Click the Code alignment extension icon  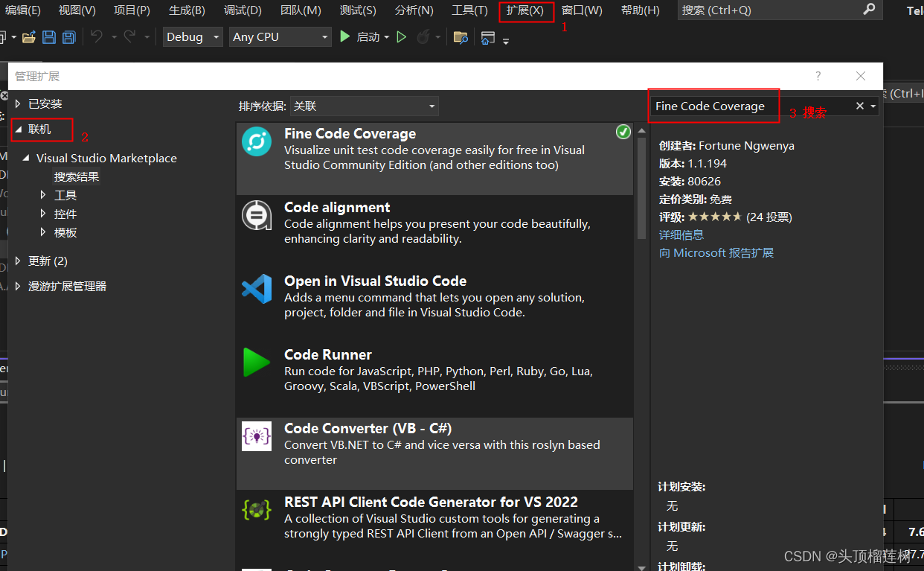coord(257,215)
